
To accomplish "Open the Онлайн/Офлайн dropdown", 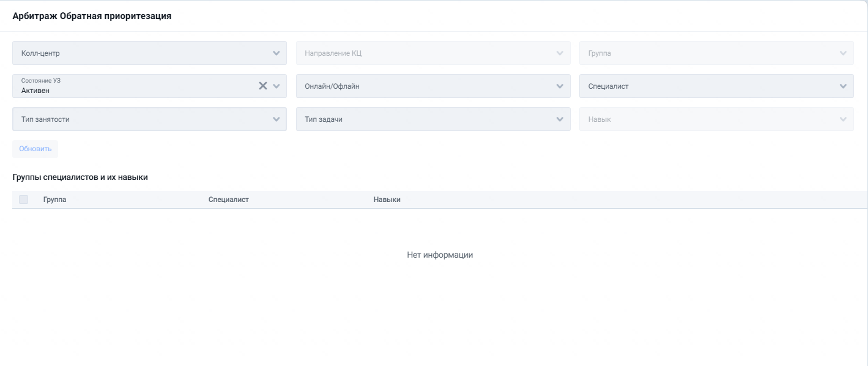I will [x=433, y=86].
